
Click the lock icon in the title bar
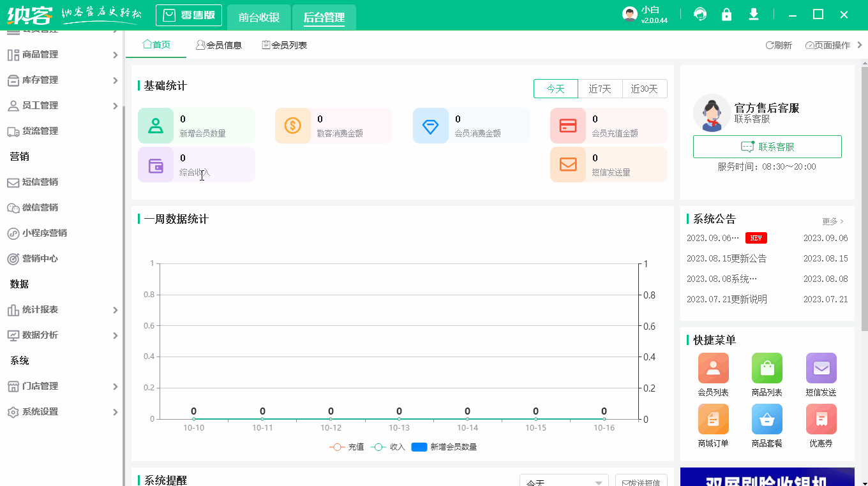(x=726, y=13)
